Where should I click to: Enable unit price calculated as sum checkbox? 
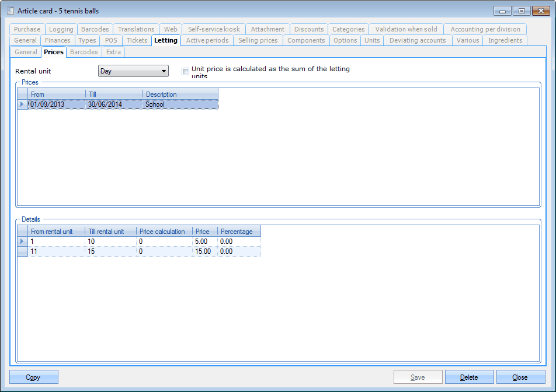click(x=185, y=72)
